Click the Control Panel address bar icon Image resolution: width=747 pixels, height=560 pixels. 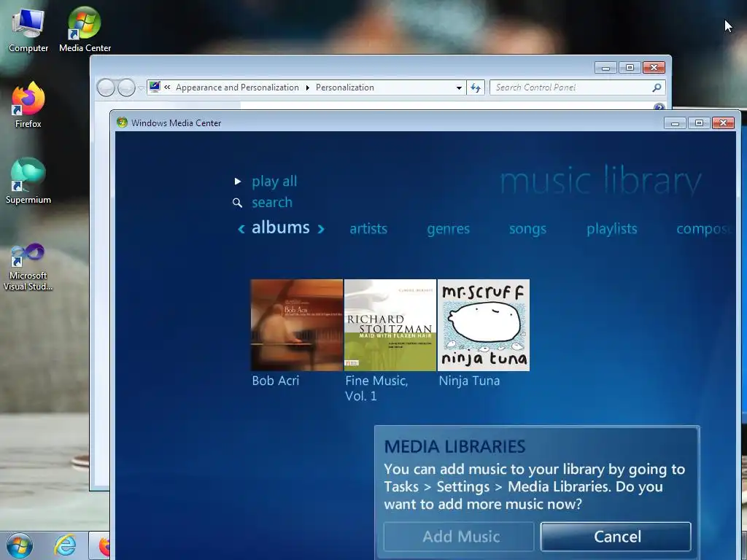[155, 87]
